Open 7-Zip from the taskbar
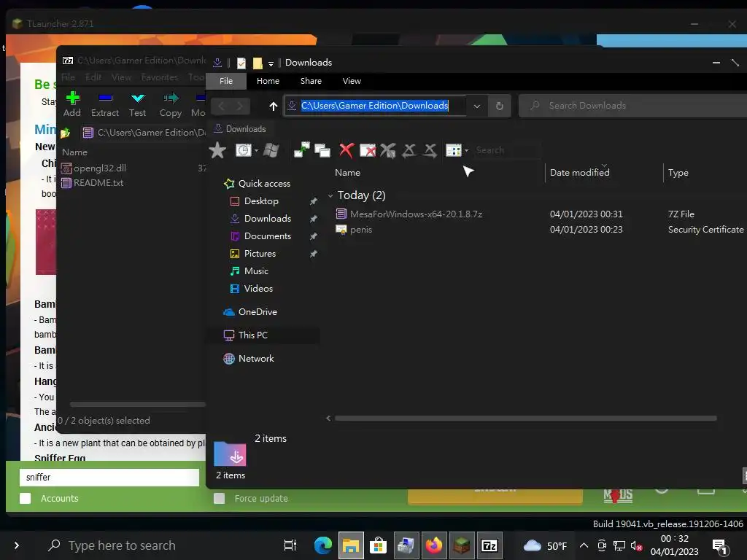Screen dimensions: 747x560 pos(489,545)
